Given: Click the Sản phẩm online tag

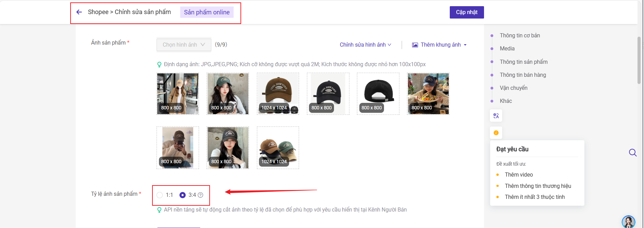Looking at the screenshot, I should tap(207, 12).
